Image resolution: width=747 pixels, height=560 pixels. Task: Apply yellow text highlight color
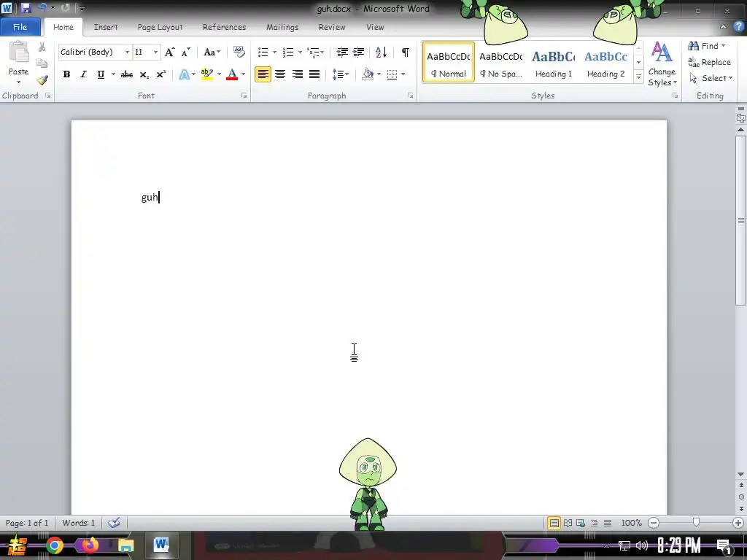[207, 74]
